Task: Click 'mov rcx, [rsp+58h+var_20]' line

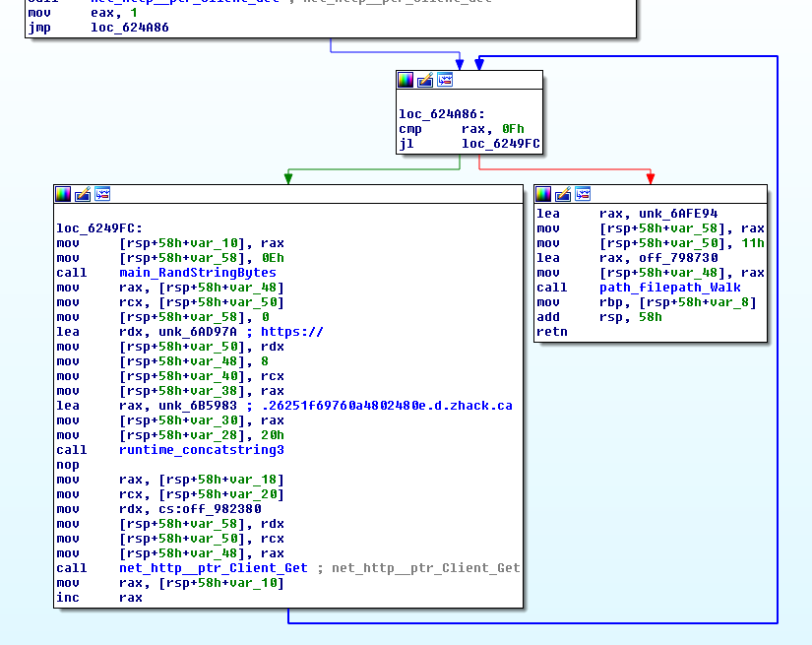Action: pyautogui.click(x=170, y=494)
